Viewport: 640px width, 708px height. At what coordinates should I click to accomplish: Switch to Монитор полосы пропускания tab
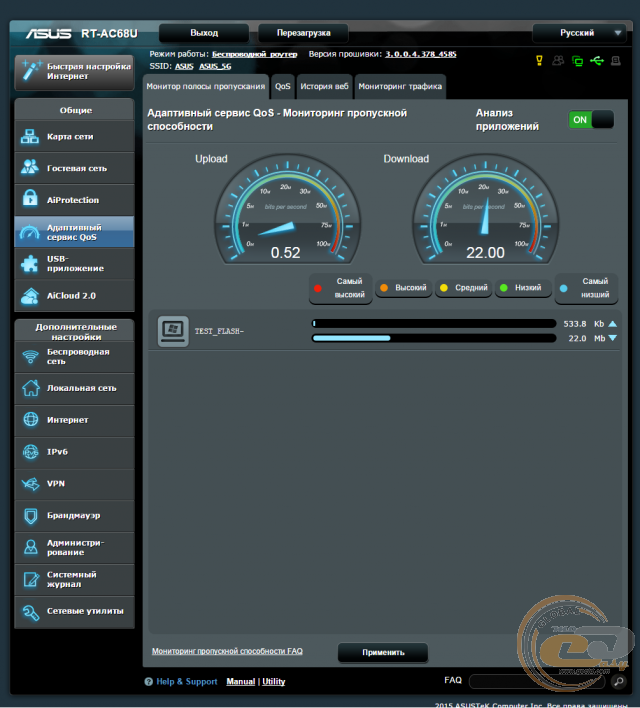pos(206,86)
